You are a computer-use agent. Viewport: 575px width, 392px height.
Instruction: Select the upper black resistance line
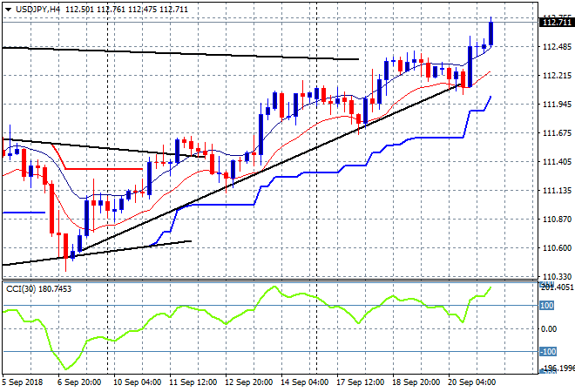point(179,53)
